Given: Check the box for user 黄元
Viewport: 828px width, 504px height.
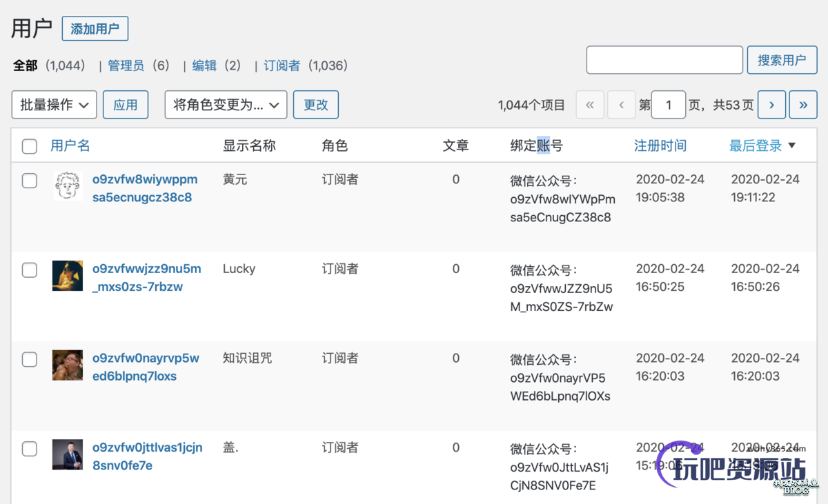Looking at the screenshot, I should [x=30, y=181].
